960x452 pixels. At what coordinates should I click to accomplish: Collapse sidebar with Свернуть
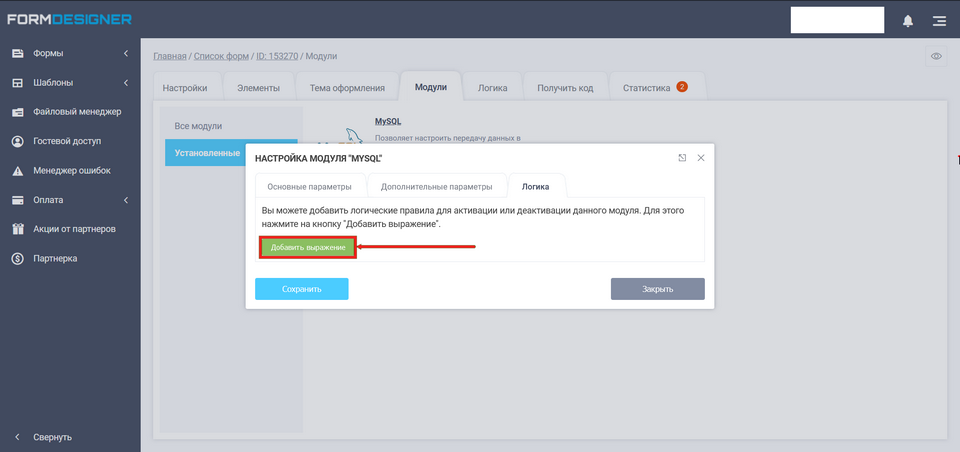click(52, 437)
